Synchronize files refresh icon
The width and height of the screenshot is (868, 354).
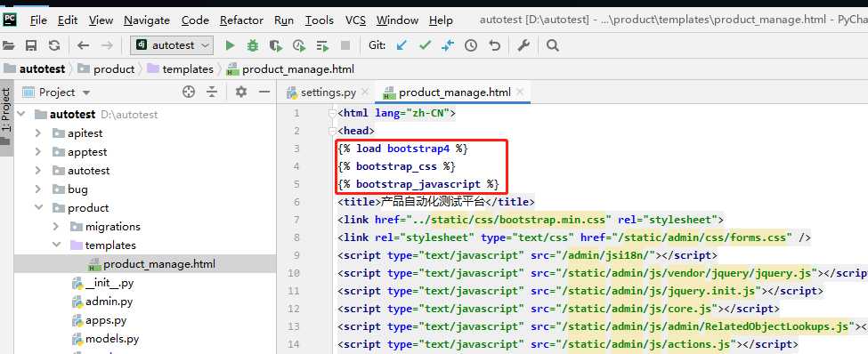[x=53, y=45]
